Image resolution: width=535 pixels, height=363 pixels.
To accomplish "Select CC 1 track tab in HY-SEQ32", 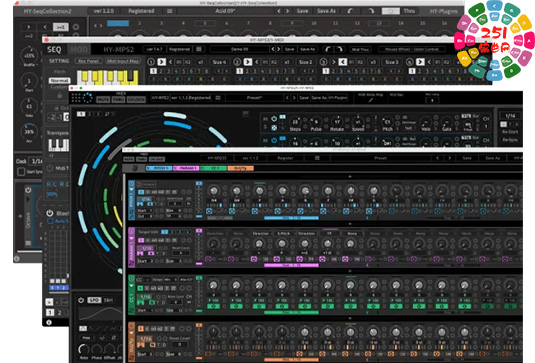I will point(214,168).
